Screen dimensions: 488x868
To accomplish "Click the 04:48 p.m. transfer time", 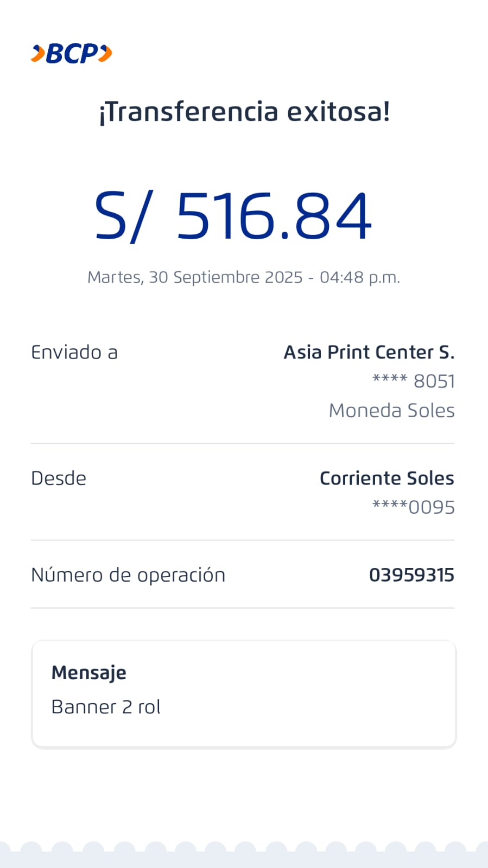I will point(359,277).
